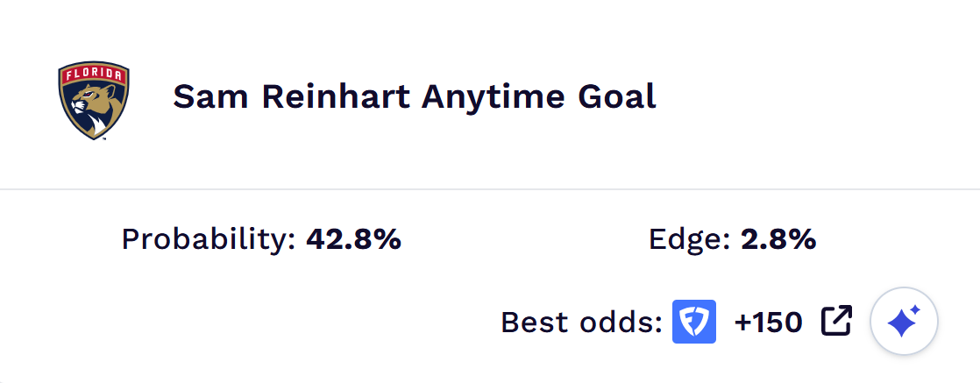Viewport: 980px width, 383px height.
Task: Select the +150 best odds value
Action: [x=768, y=323]
